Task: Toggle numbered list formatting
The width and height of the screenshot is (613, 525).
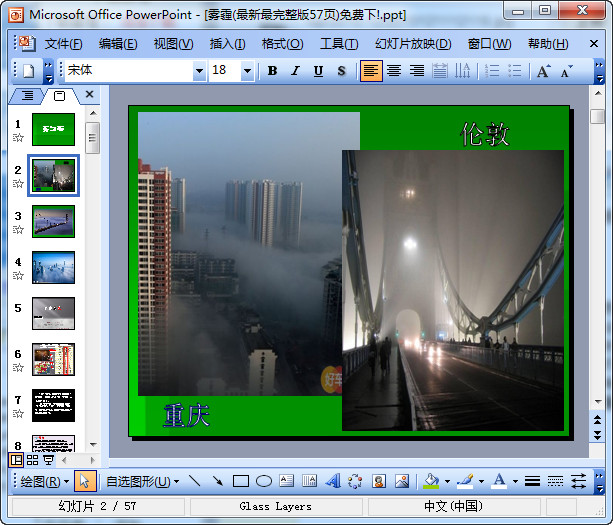Action: tap(491, 71)
